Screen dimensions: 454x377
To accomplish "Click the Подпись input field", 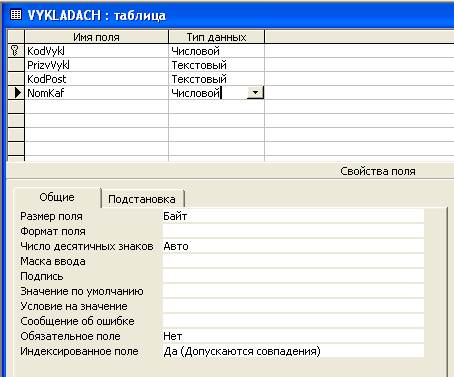I will pyautogui.click(x=293, y=276).
